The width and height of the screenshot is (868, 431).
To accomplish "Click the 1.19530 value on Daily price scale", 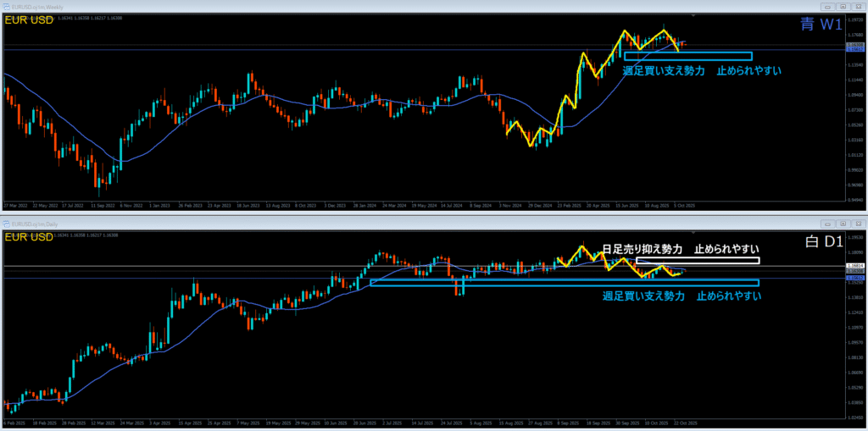I will click(x=854, y=237).
